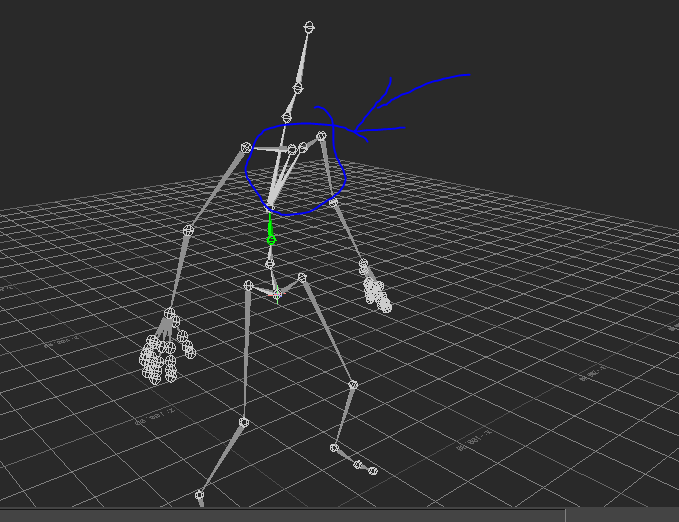The width and height of the screenshot is (679, 522).
Task: Select the foot ball joint between ankle and toe
Action: pyautogui.click(x=358, y=465)
